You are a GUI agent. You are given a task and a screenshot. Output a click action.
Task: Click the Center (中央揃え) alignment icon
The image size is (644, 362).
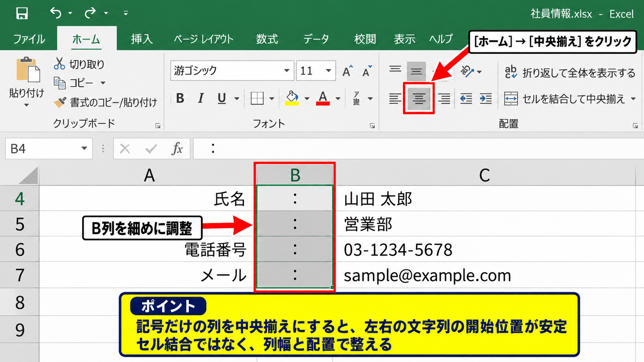tap(419, 99)
